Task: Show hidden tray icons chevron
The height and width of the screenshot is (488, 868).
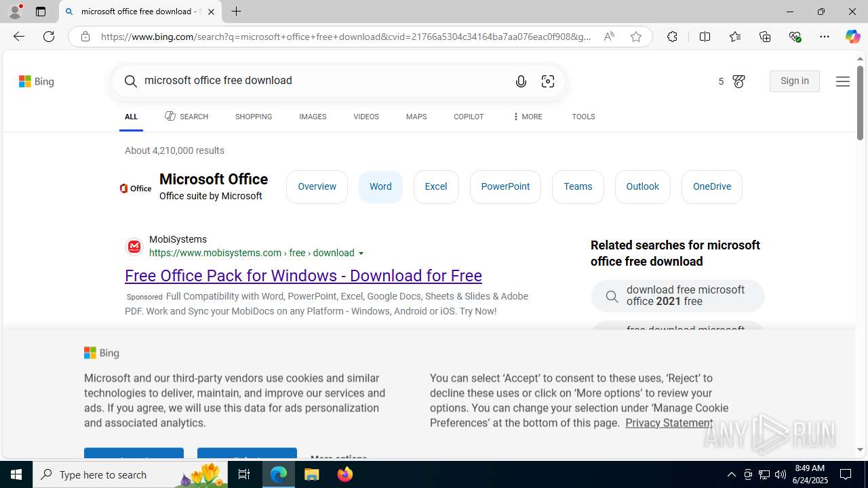Action: tap(731, 474)
